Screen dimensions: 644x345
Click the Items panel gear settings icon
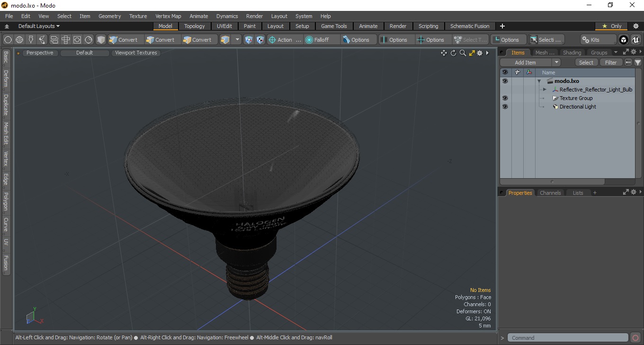(x=633, y=53)
